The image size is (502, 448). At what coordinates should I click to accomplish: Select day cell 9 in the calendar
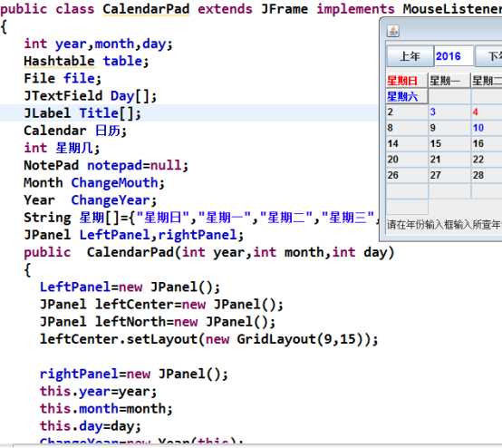click(x=449, y=128)
